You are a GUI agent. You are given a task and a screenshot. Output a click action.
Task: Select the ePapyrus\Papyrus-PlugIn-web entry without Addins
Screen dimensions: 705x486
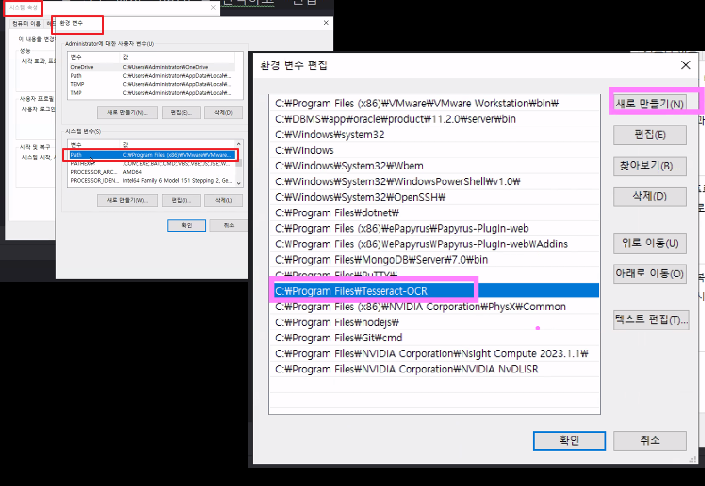(434, 228)
